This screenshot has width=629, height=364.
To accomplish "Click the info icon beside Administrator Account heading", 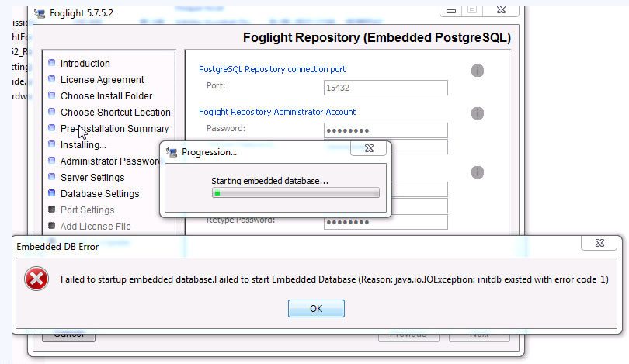I will pos(478,113).
